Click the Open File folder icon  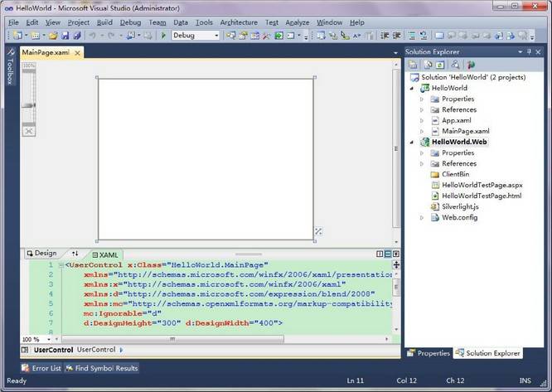[x=53, y=35]
